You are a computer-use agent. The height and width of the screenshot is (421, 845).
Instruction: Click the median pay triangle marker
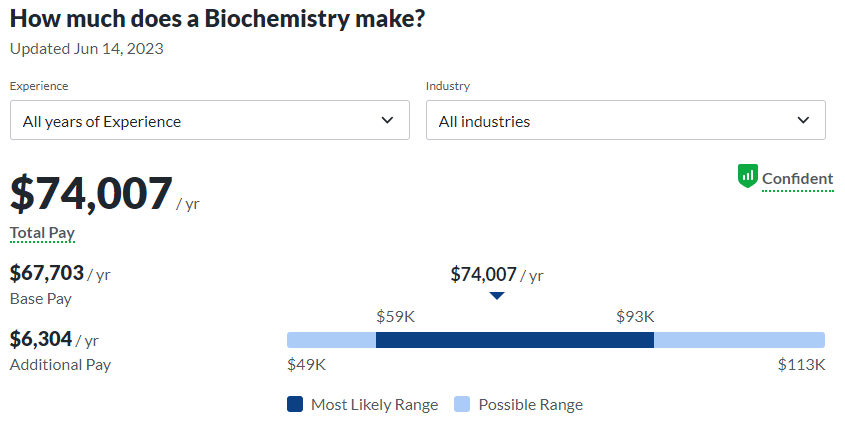497,296
